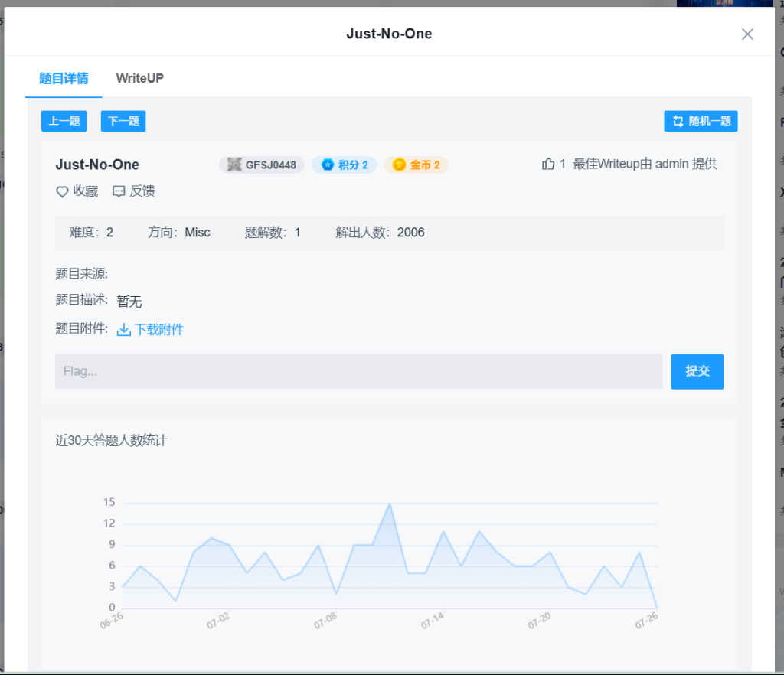
Task: Load a random challenge via 随机一题
Action: coord(701,121)
